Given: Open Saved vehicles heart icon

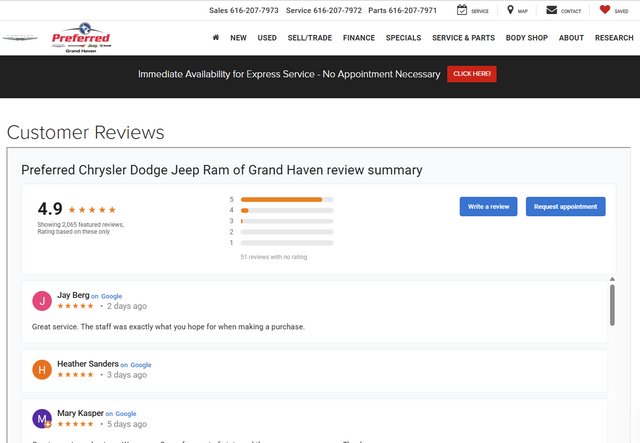Looking at the screenshot, I should point(605,10).
